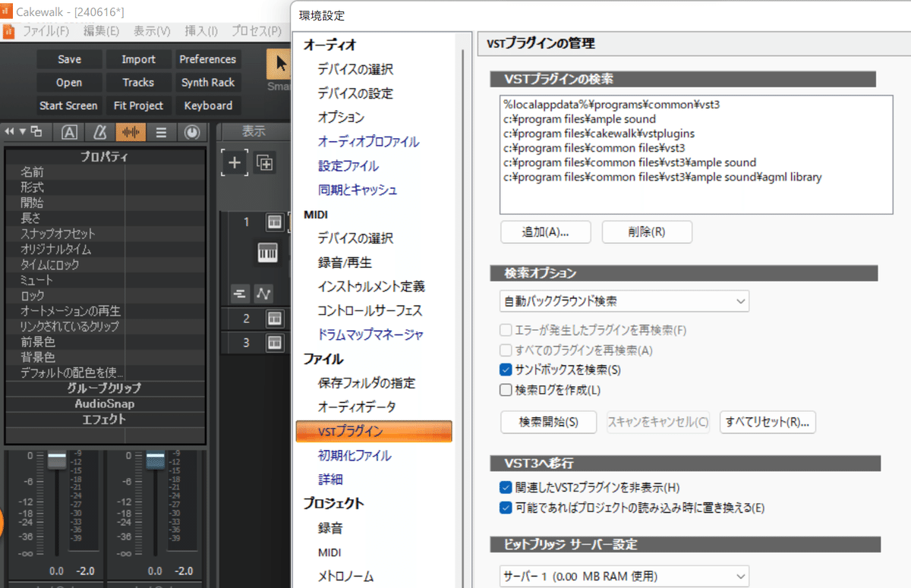Add a new track with the + icon
The image size is (911, 588).
[x=234, y=162]
